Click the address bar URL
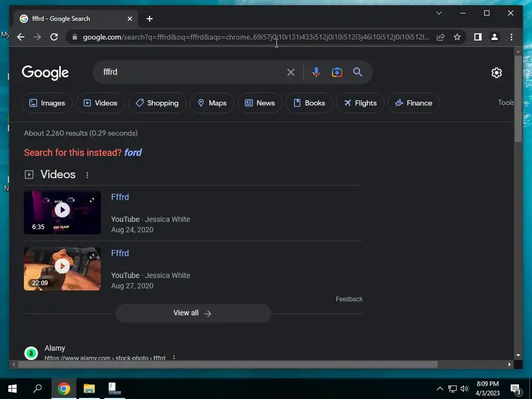Viewport: 532px width, 399px height. point(256,37)
